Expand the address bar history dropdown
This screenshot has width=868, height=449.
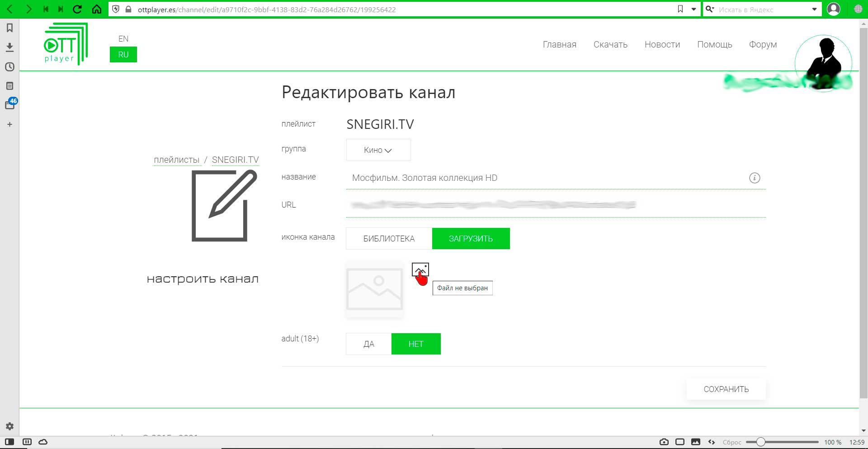pos(693,9)
